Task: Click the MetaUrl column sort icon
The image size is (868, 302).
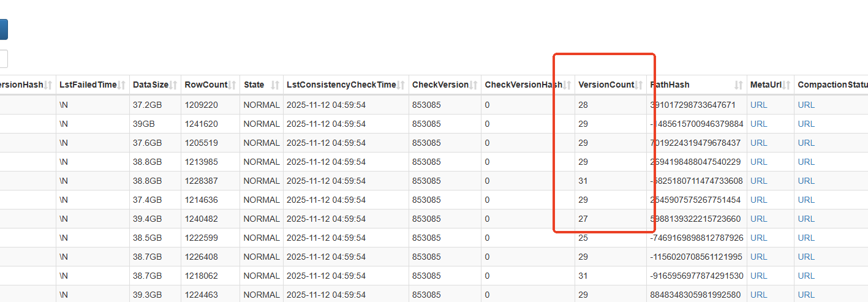Action: coord(787,85)
